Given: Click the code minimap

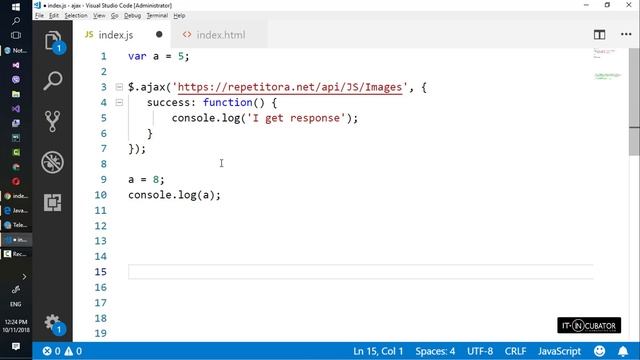Looking at the screenshot, I should tap(607, 65).
